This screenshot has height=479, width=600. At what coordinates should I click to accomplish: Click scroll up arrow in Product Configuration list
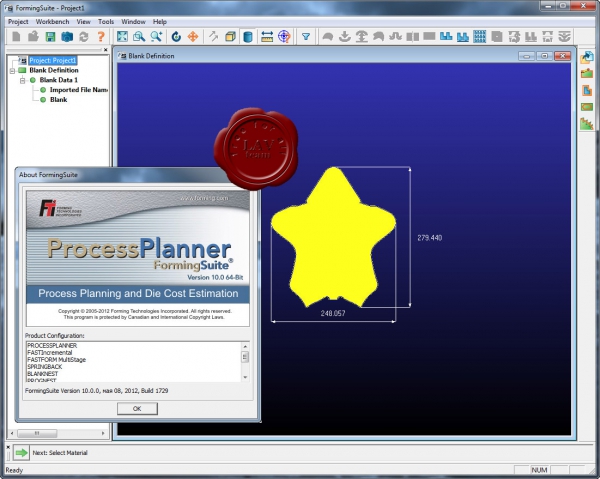245,346
